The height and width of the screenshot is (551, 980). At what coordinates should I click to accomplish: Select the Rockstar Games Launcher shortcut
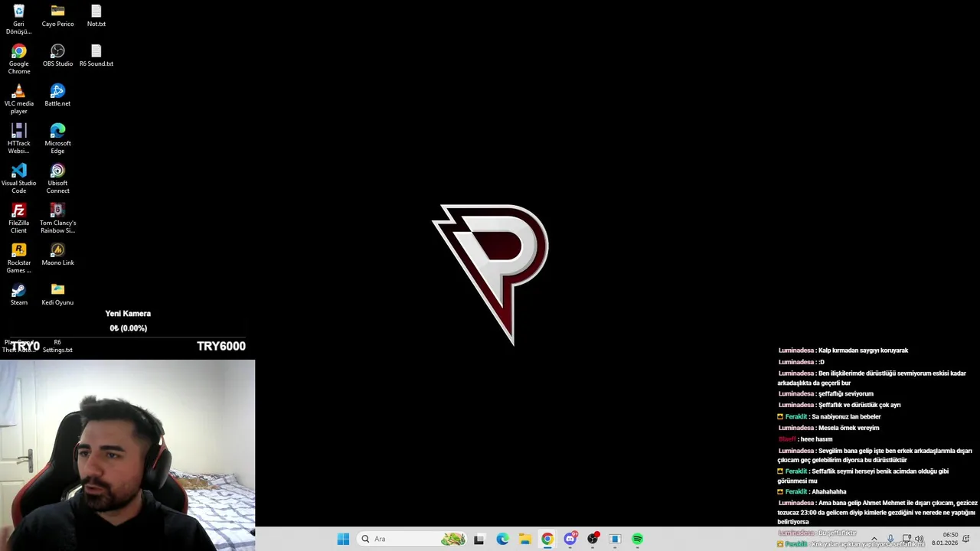click(x=18, y=259)
